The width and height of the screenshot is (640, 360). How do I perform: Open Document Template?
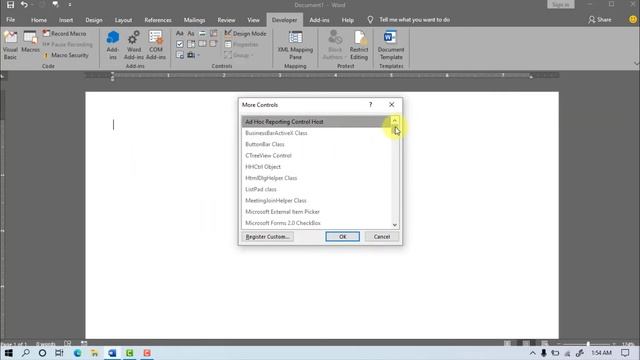tap(391, 45)
